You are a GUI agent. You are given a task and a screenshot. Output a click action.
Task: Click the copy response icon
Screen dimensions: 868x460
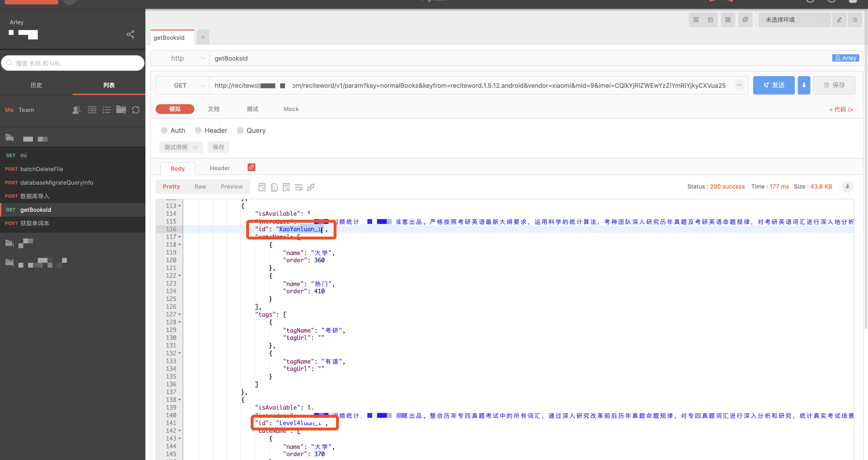click(274, 187)
